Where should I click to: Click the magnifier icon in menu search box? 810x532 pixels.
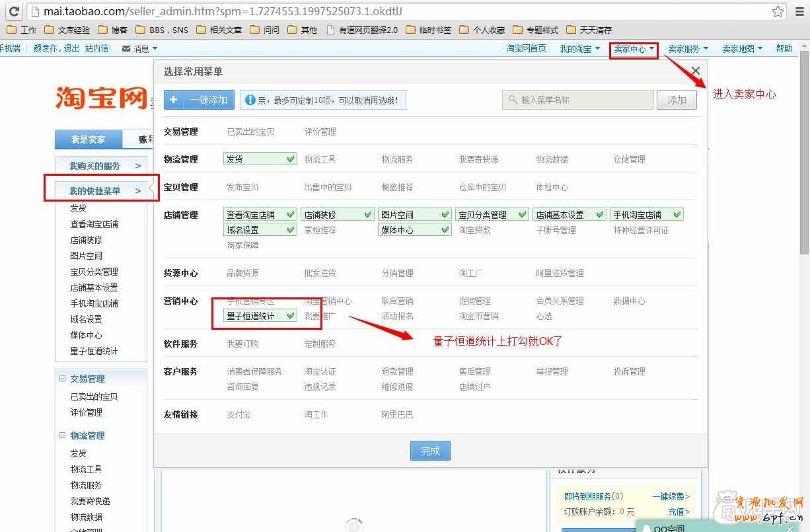pos(512,99)
